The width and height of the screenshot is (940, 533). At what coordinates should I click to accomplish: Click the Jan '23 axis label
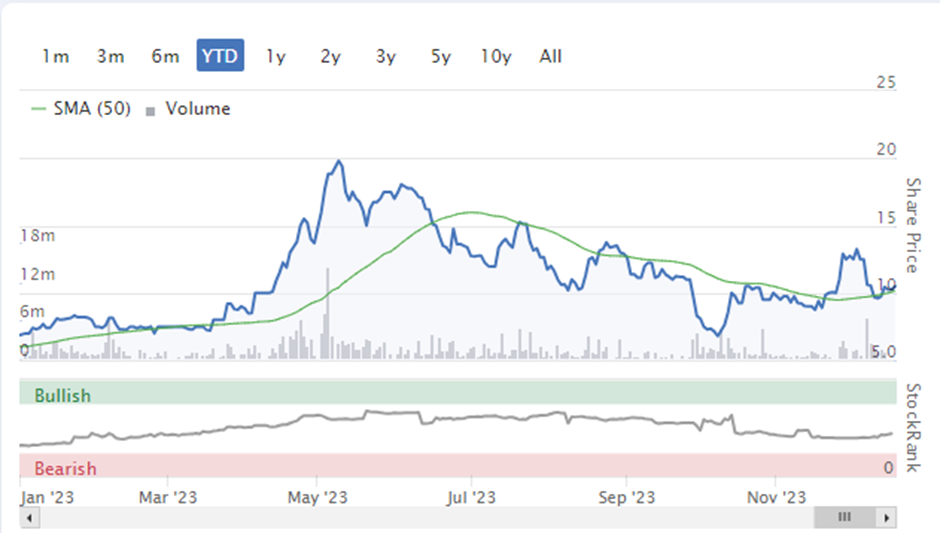point(47,497)
